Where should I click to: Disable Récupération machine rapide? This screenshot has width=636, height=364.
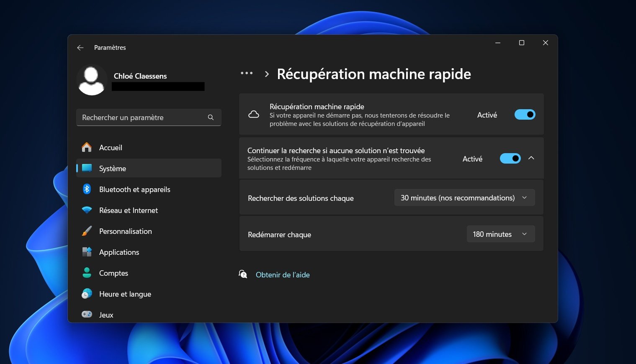(x=525, y=114)
